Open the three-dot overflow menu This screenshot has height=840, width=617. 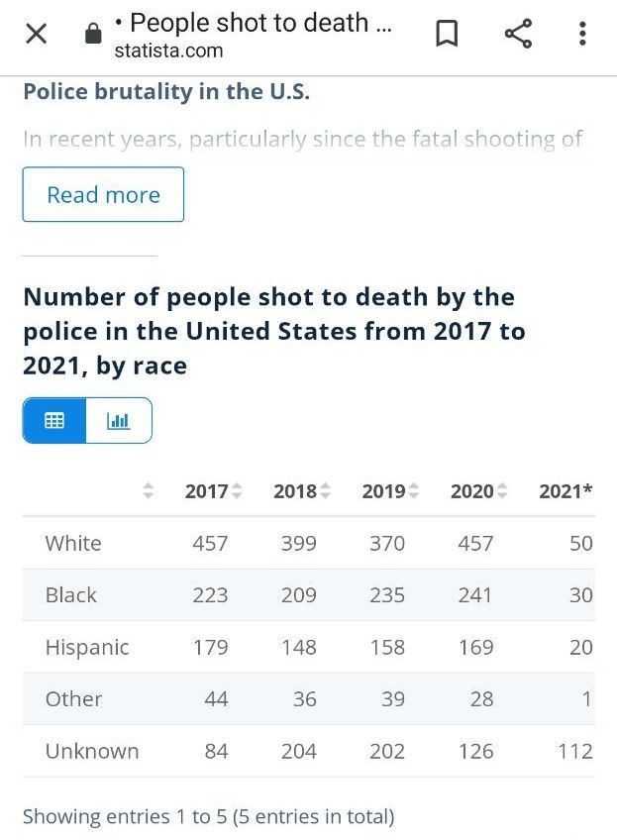pyautogui.click(x=582, y=34)
